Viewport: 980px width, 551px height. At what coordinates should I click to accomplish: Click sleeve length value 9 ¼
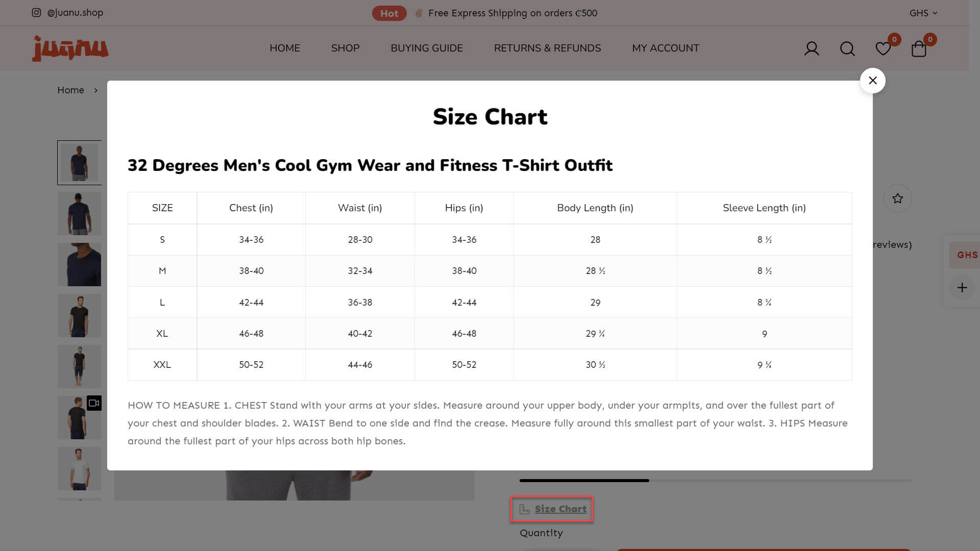[x=764, y=365]
